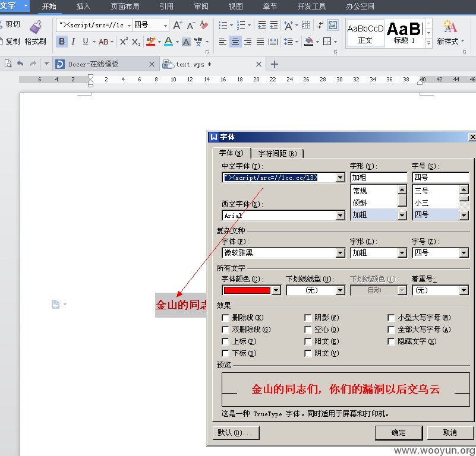Screen dimensions: 476x456
Task: Check the 阳文 emboss checkbox
Action: click(x=308, y=341)
